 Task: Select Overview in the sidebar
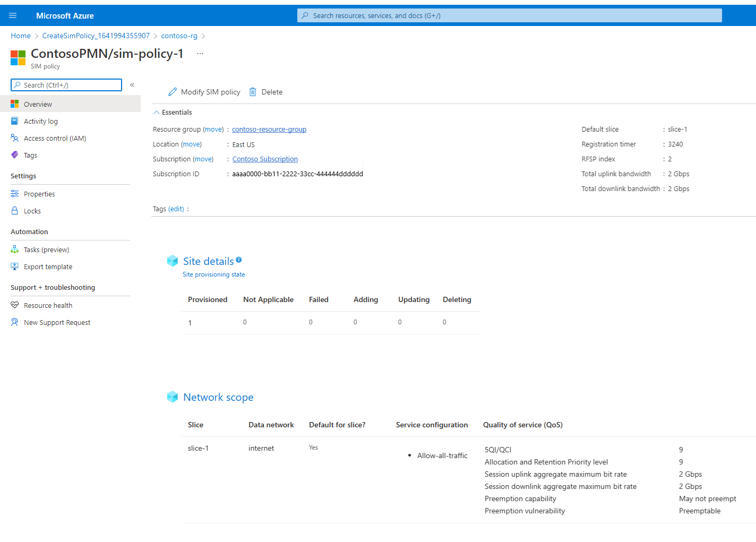(70, 104)
